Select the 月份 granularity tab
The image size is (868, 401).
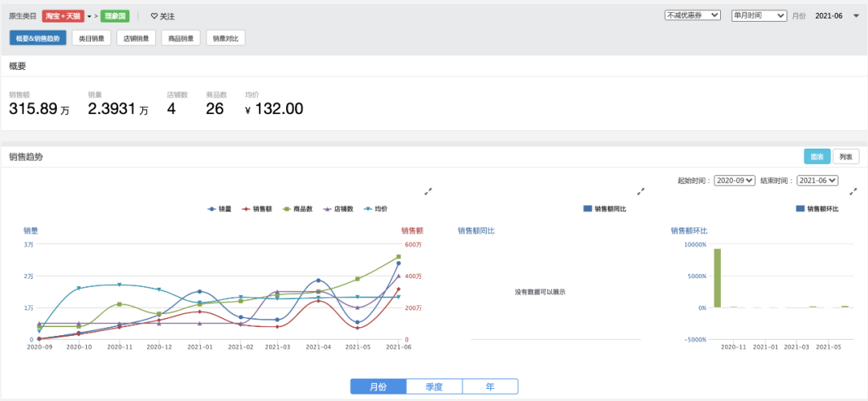(378, 387)
